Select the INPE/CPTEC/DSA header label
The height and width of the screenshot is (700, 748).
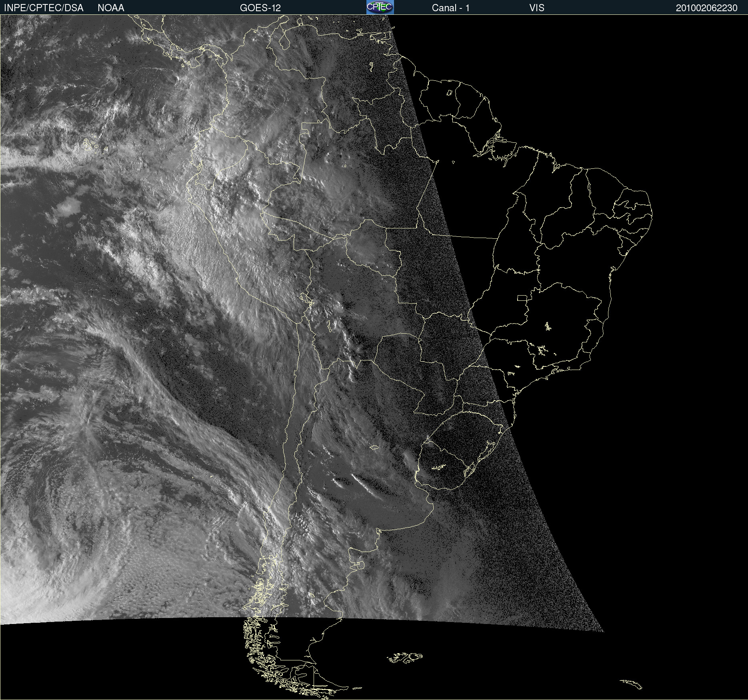coord(44,8)
